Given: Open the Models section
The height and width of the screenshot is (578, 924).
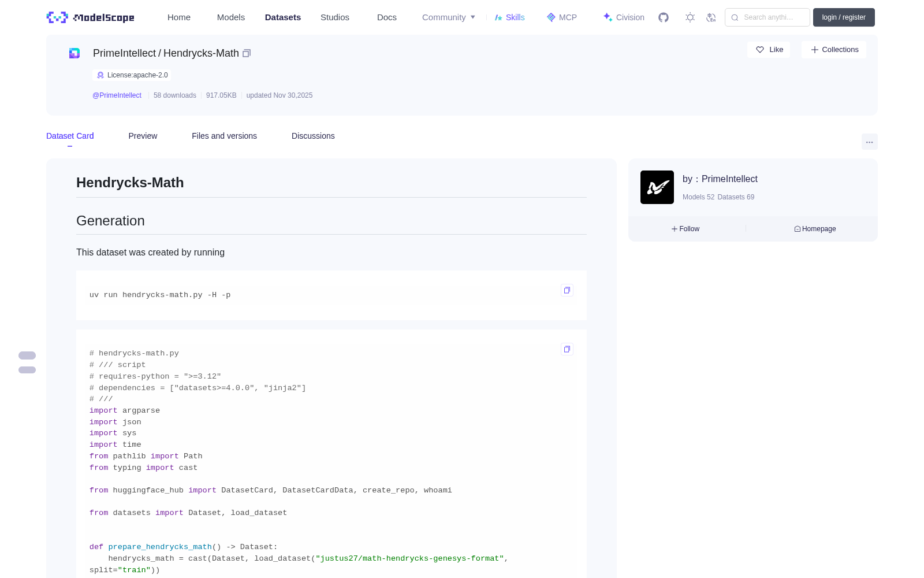Looking at the screenshot, I should [231, 17].
